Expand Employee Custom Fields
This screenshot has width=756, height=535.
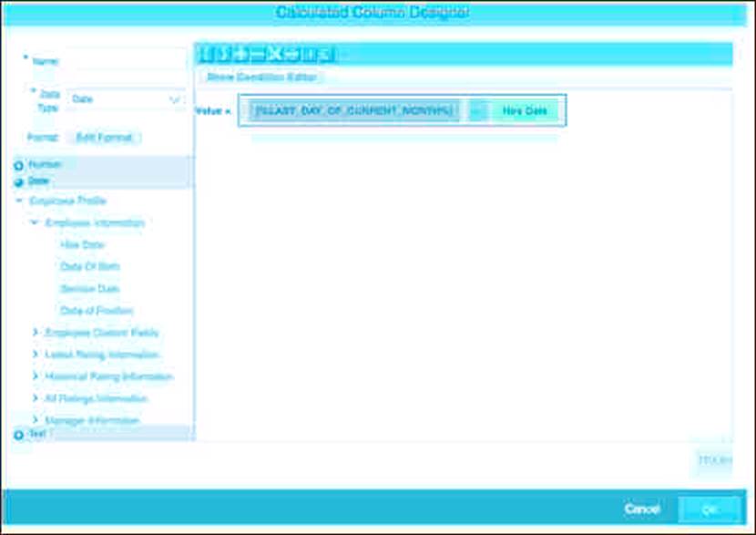pyautogui.click(x=35, y=333)
